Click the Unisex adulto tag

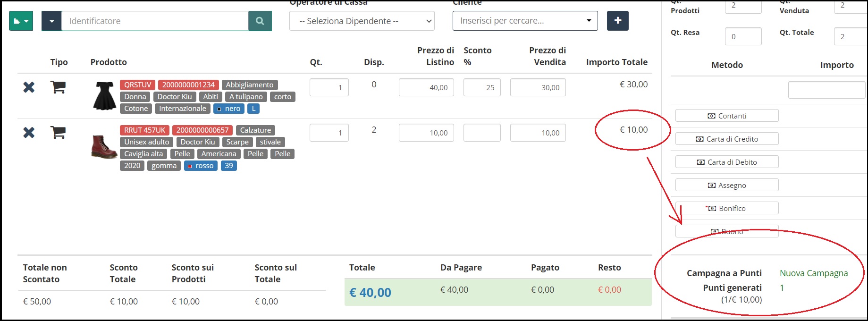pos(147,142)
